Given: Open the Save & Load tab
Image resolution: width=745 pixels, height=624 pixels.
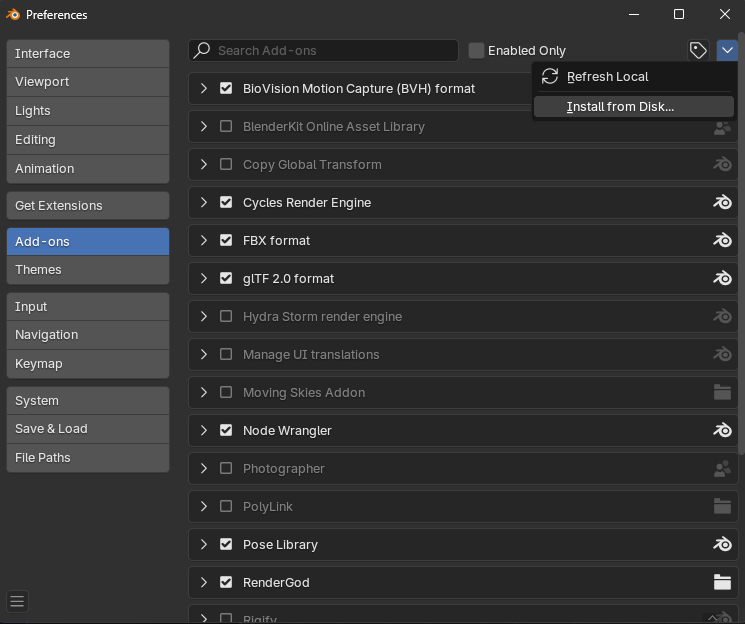Looking at the screenshot, I should click(x=88, y=429).
